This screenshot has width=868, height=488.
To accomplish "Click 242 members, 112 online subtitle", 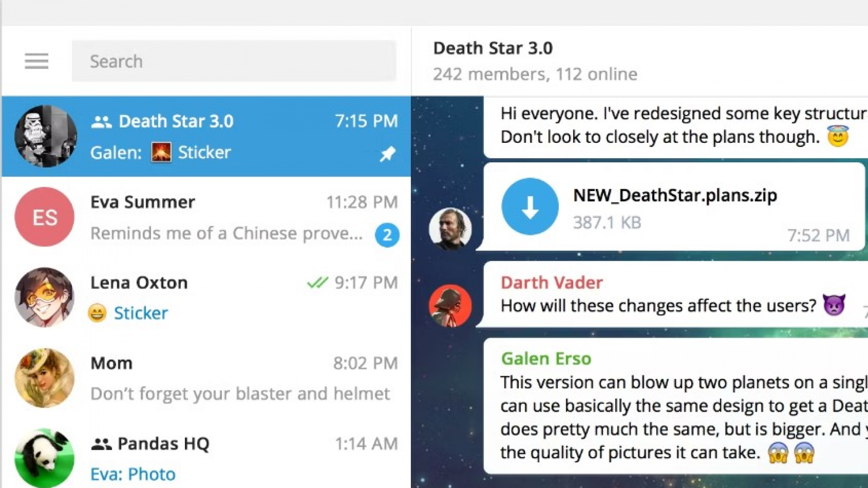I will coord(535,74).
